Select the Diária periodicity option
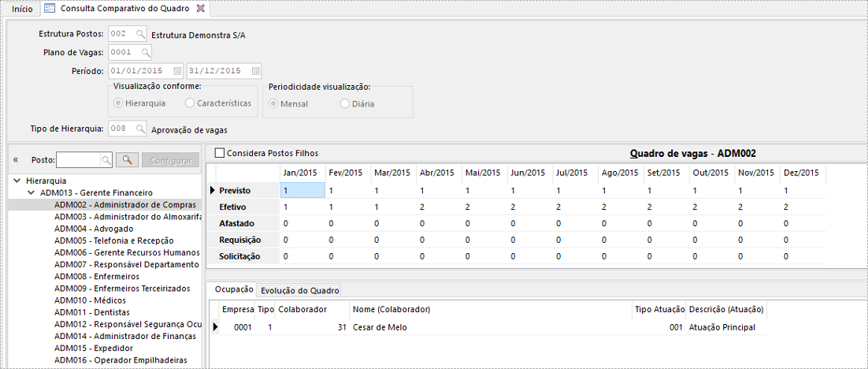 coord(345,103)
